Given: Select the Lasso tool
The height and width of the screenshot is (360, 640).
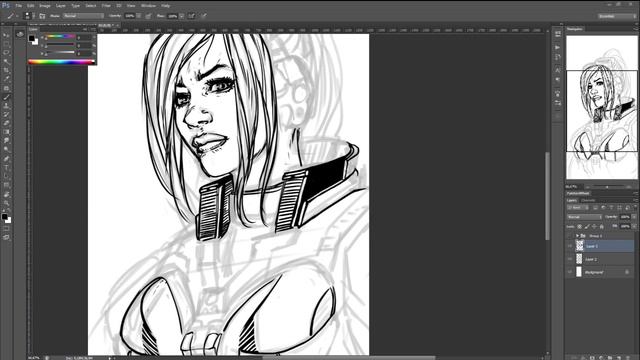Looking at the screenshot, I should (x=6, y=53).
